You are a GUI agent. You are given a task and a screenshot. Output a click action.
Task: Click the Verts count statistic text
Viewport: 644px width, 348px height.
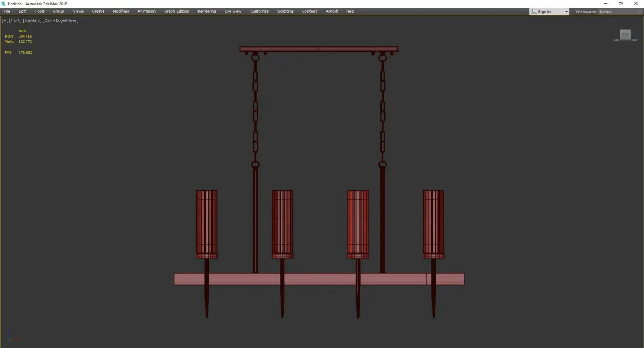[18, 41]
